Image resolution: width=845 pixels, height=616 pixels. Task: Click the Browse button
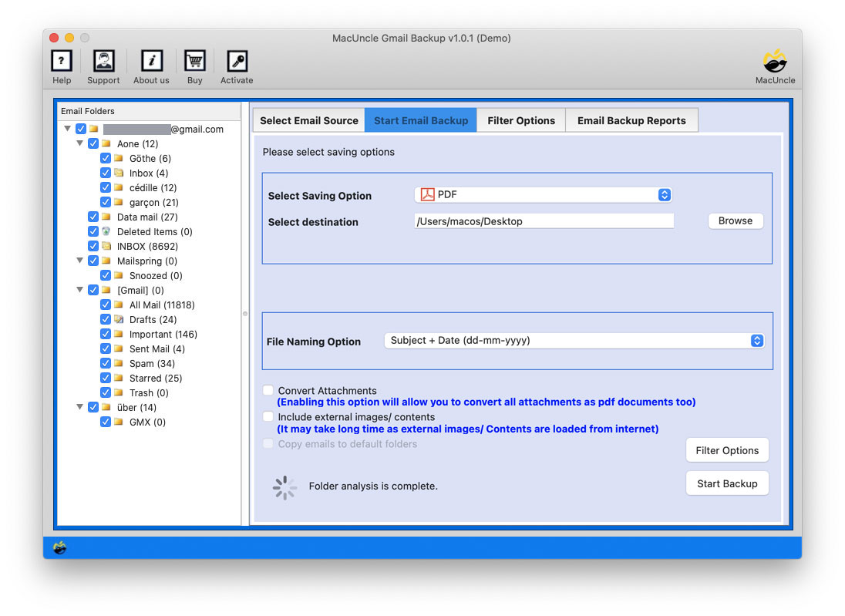point(735,220)
